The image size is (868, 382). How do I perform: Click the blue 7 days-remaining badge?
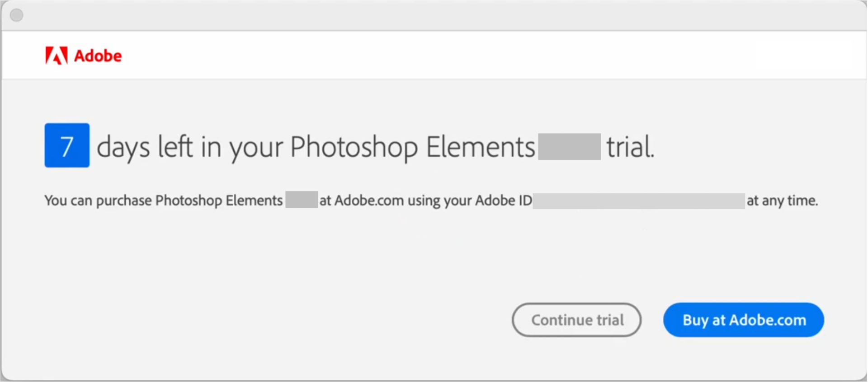tap(67, 145)
